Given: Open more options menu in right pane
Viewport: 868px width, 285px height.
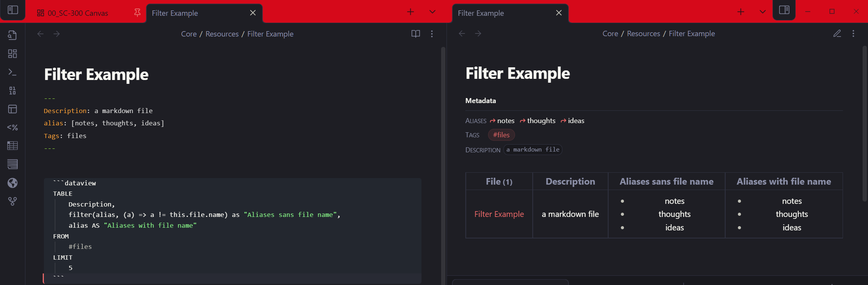Looking at the screenshot, I should click(x=853, y=33).
